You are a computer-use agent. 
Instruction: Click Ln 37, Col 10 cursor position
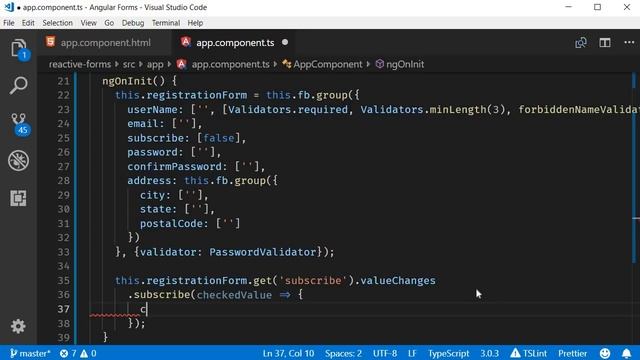coord(288,353)
